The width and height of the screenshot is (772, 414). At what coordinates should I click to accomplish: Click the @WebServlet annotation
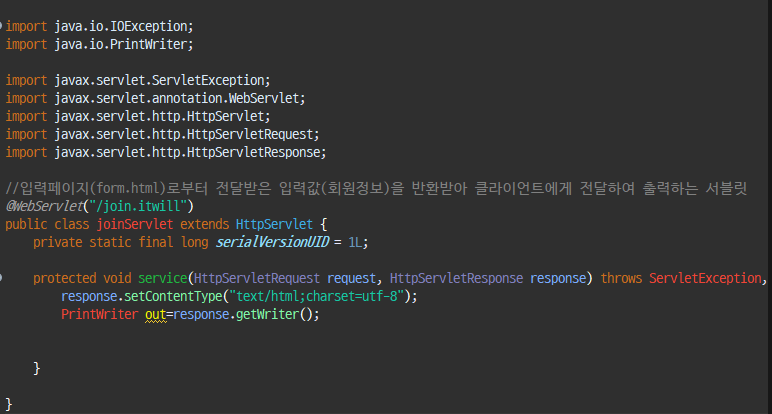coord(45,206)
